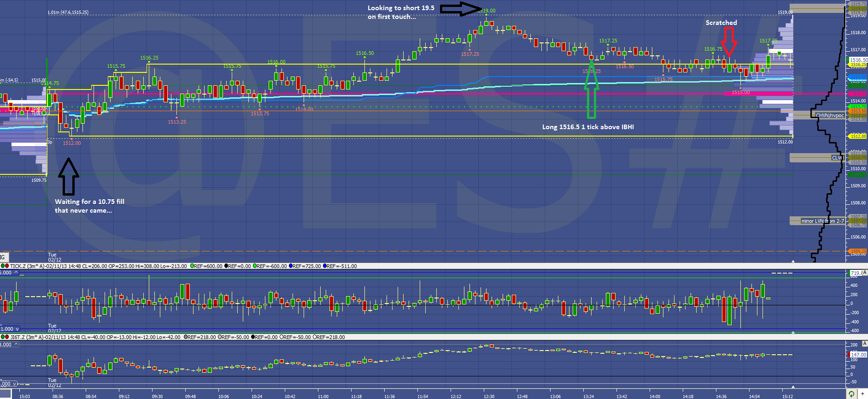
Task: Click the red dot before the JI6T.Z title
Action: (7, 337)
